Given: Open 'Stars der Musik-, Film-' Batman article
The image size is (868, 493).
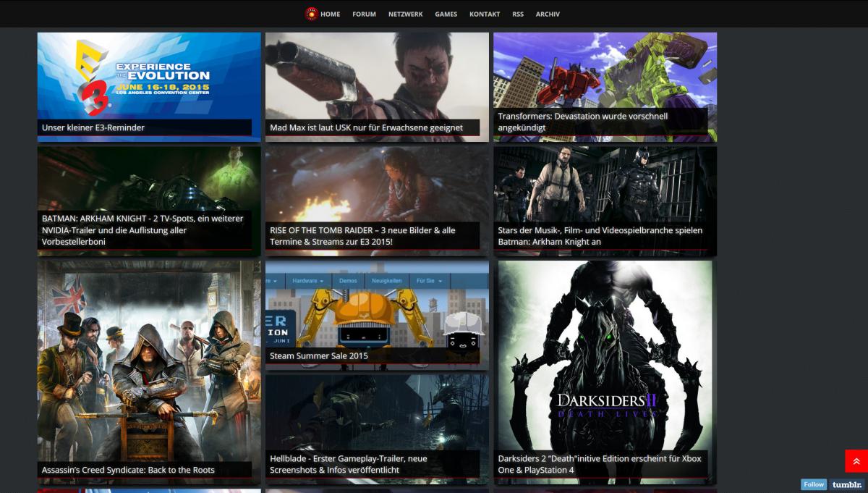Looking at the screenshot, I should (600, 236).
